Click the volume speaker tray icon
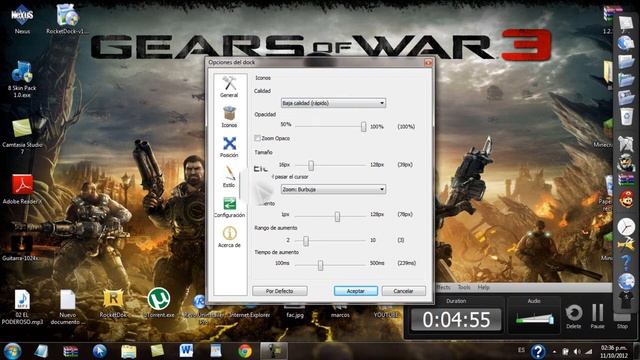The image size is (640, 360). point(577,351)
